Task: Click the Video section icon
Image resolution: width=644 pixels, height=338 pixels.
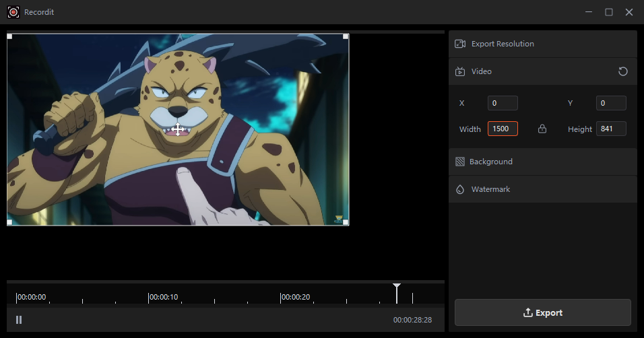Action: [x=460, y=71]
